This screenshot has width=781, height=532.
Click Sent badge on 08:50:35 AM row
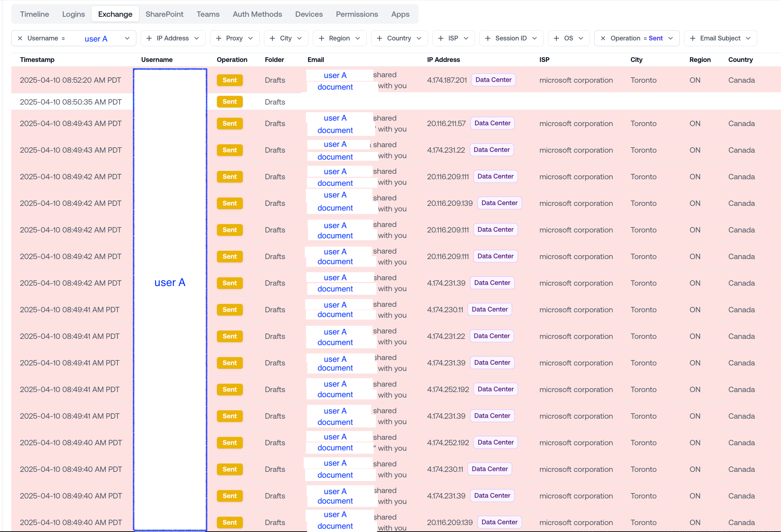(x=230, y=102)
